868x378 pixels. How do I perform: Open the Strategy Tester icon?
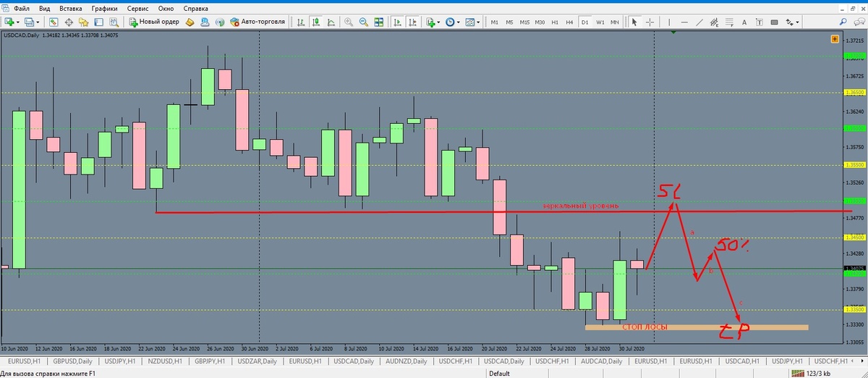pyautogui.click(x=114, y=22)
